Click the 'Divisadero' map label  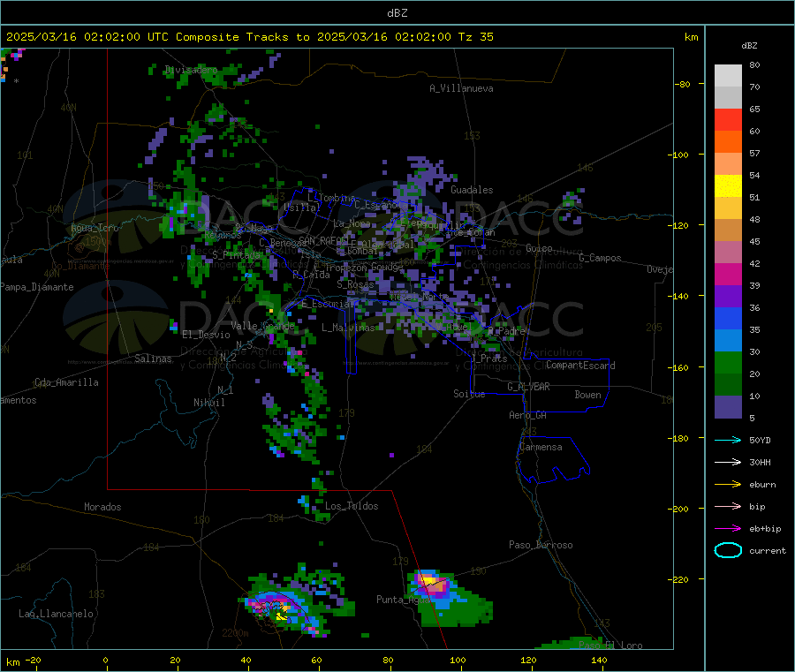tap(191, 70)
